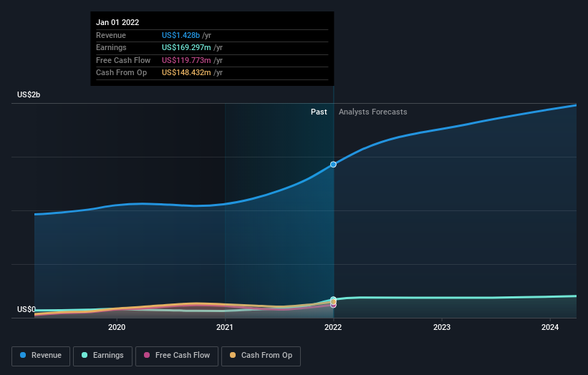Image resolution: width=588 pixels, height=375 pixels.
Task: Click the teal Earnings data point at 2022
Action: 333,299
